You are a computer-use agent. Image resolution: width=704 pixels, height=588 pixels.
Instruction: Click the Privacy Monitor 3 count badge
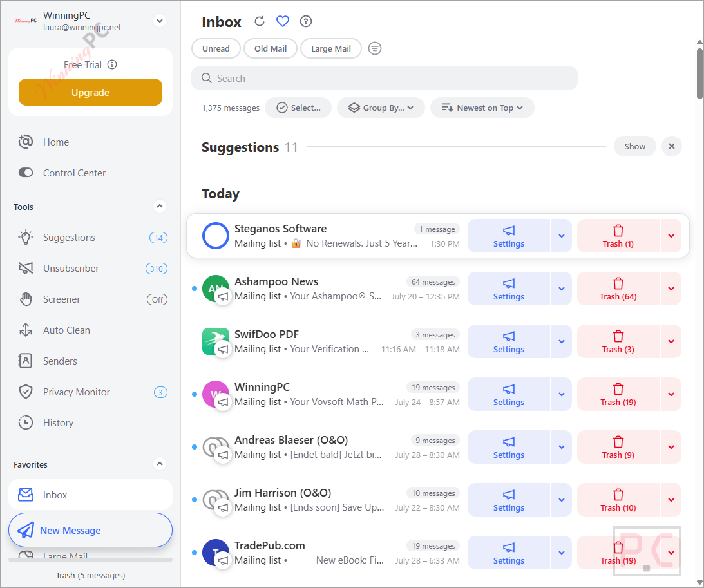(x=161, y=392)
